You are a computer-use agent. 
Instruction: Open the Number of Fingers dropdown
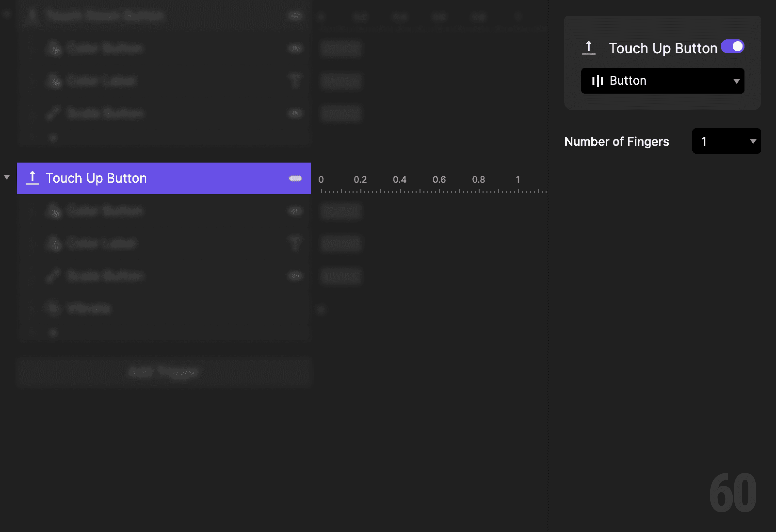coord(727,141)
